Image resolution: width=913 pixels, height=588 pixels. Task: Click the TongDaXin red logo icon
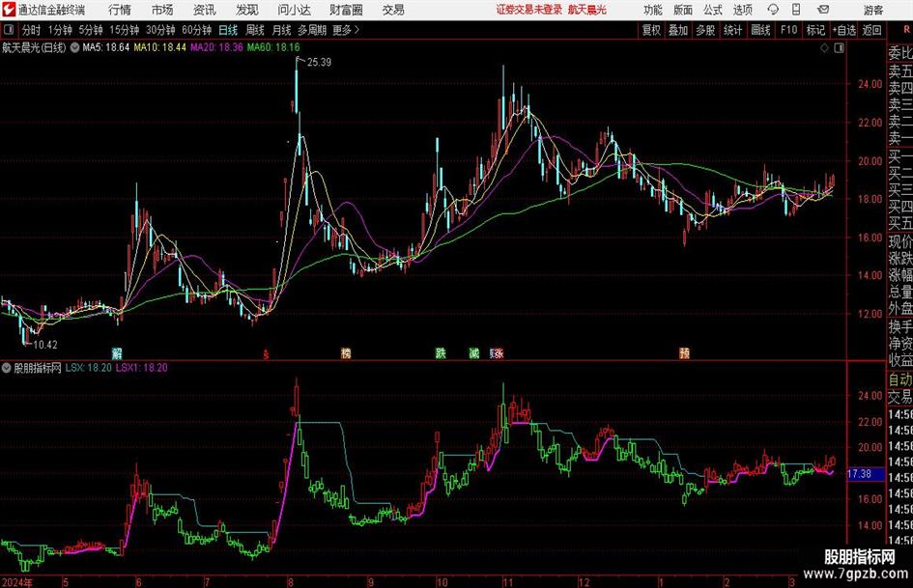pos(8,10)
